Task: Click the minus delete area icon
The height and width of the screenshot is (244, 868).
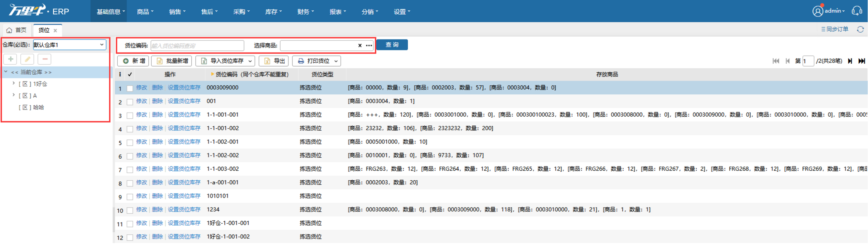Action: 45,59
